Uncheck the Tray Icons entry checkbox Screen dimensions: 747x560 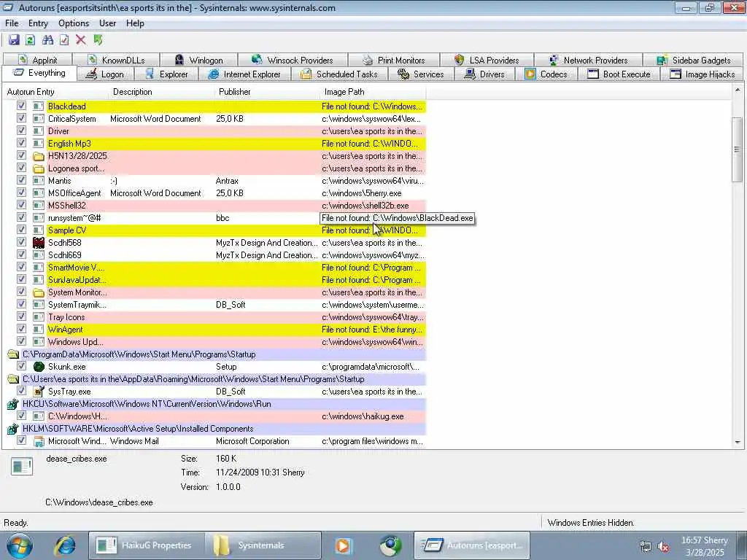pyautogui.click(x=21, y=316)
